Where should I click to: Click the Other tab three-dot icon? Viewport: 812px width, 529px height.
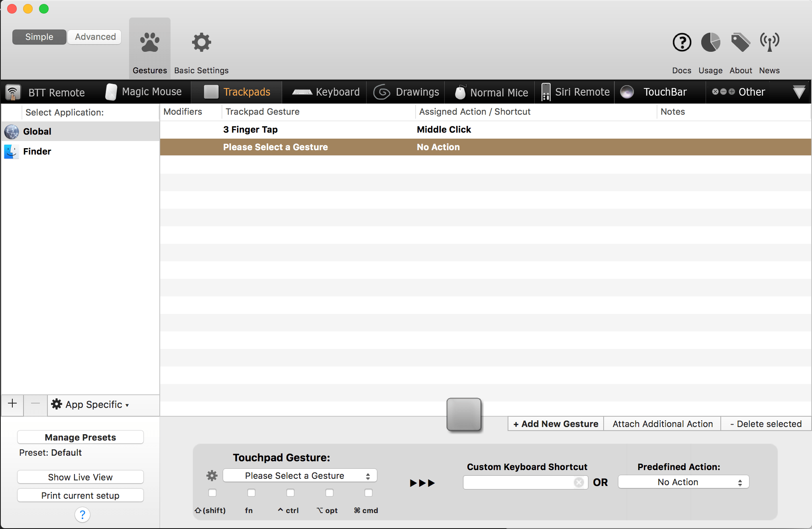723,92
